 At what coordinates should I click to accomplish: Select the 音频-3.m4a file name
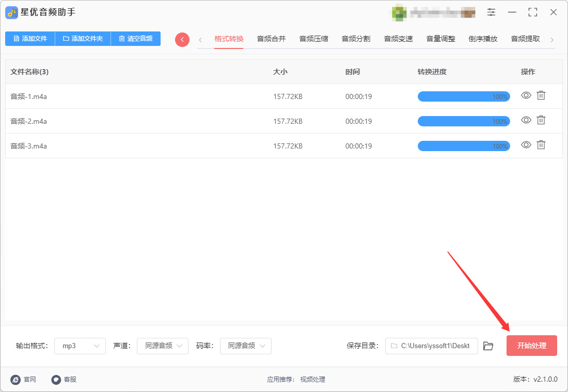coord(28,146)
